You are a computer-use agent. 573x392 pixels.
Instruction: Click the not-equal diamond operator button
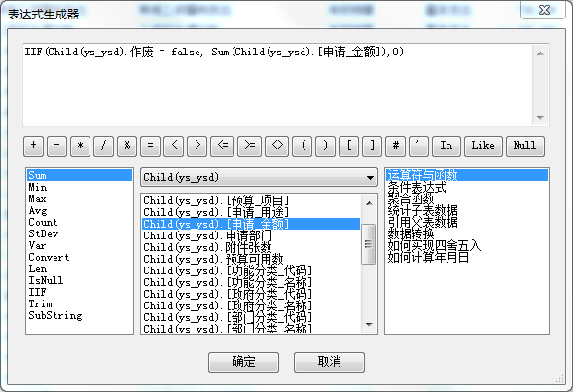(277, 146)
